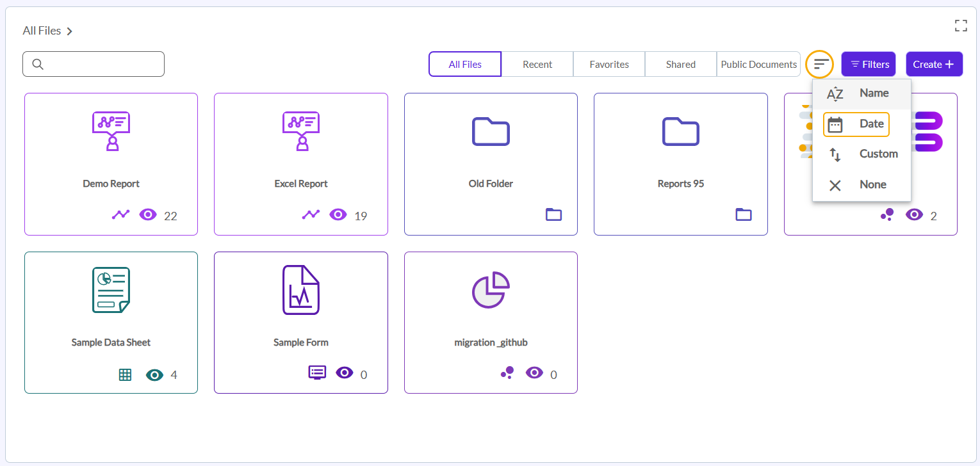The height and width of the screenshot is (466, 980).
Task: Open the Old Folder folder icon
Action: click(x=491, y=131)
